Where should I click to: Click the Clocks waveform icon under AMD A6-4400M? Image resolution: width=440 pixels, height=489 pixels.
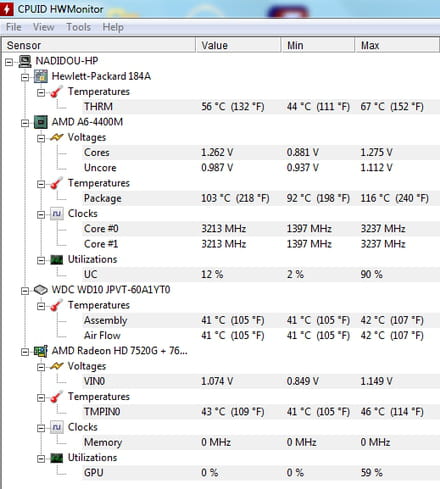point(57,214)
